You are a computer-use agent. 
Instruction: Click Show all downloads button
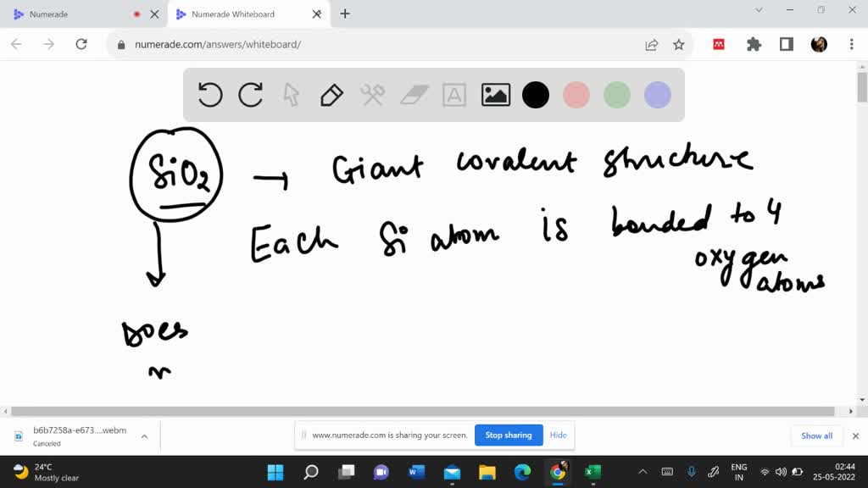pos(816,435)
